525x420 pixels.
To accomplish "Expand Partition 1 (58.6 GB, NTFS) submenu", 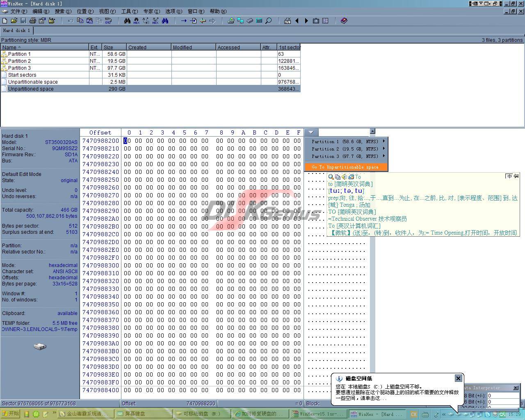I will (346, 142).
